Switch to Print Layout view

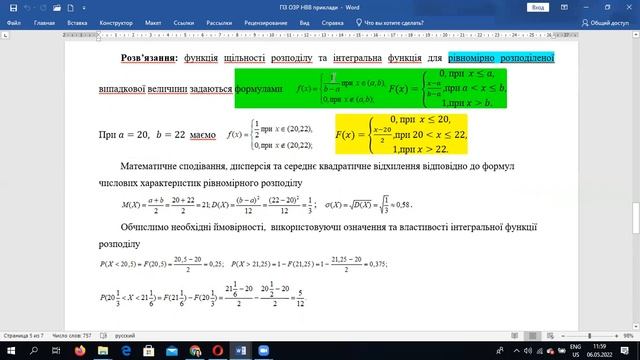[533, 336]
